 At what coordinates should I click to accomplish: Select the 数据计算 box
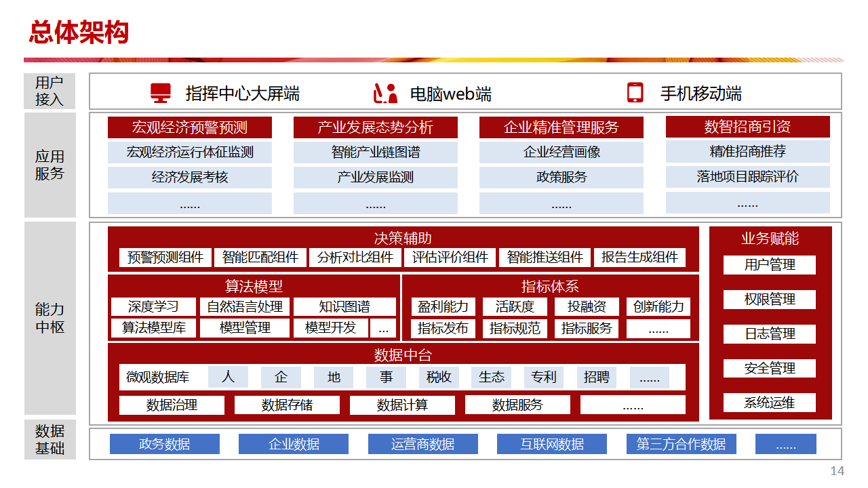pyautogui.click(x=402, y=405)
